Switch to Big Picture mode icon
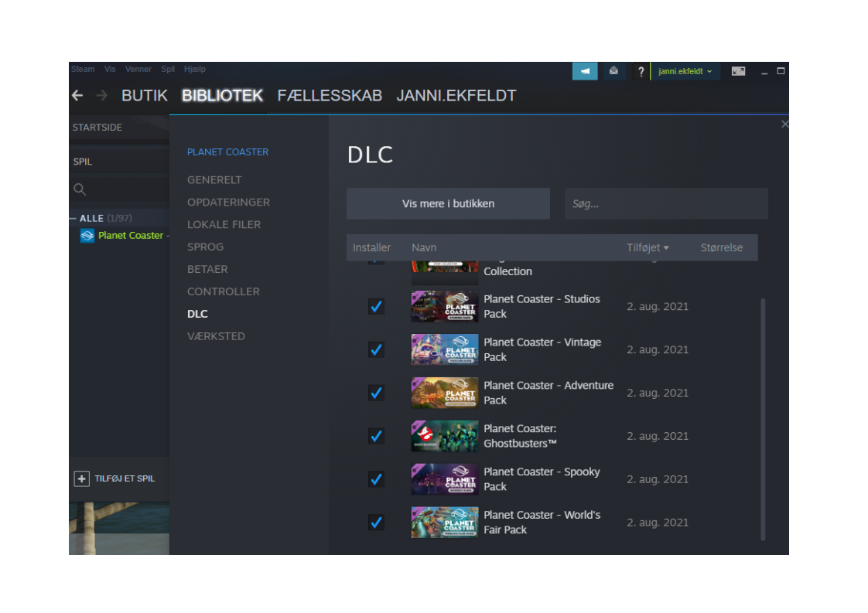 [738, 71]
